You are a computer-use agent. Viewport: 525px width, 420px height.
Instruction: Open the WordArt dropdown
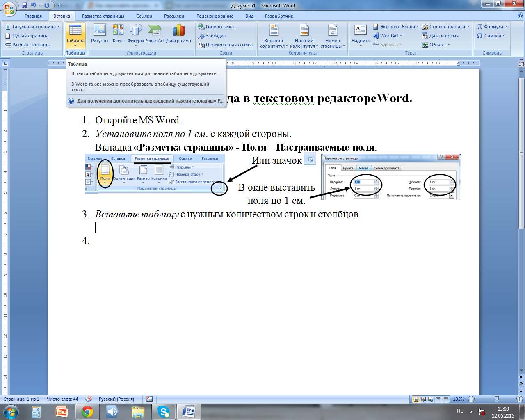(x=388, y=36)
